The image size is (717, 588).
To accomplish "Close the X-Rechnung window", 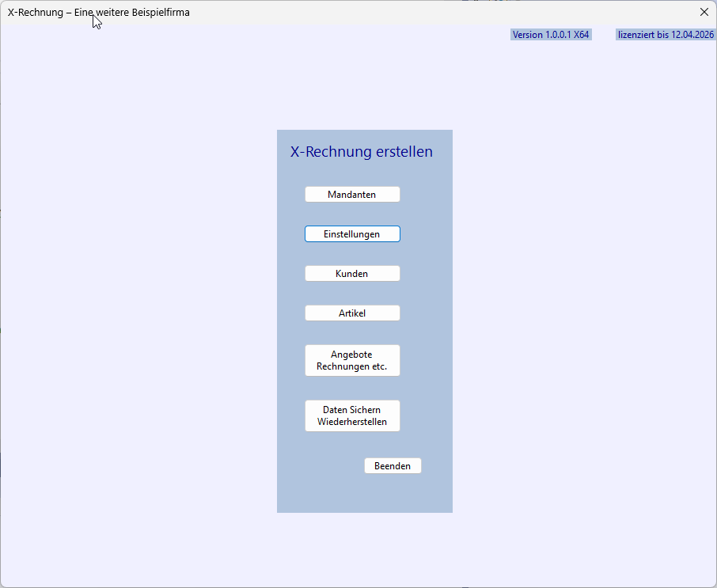I will pos(704,13).
